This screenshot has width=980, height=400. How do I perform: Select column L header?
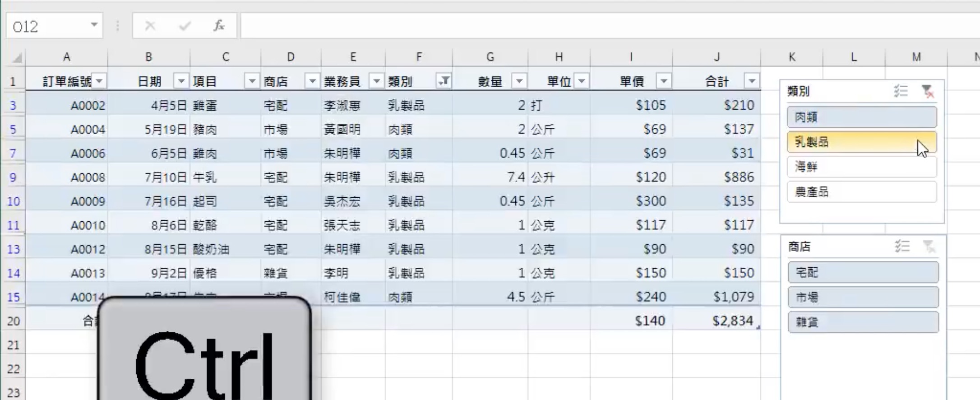point(854,57)
